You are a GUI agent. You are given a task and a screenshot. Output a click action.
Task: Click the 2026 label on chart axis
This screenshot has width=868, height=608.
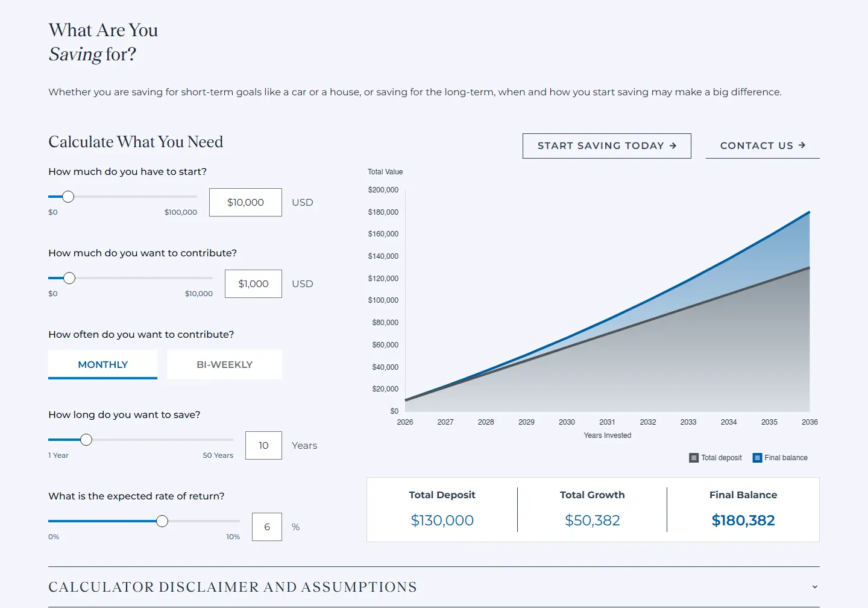[405, 422]
